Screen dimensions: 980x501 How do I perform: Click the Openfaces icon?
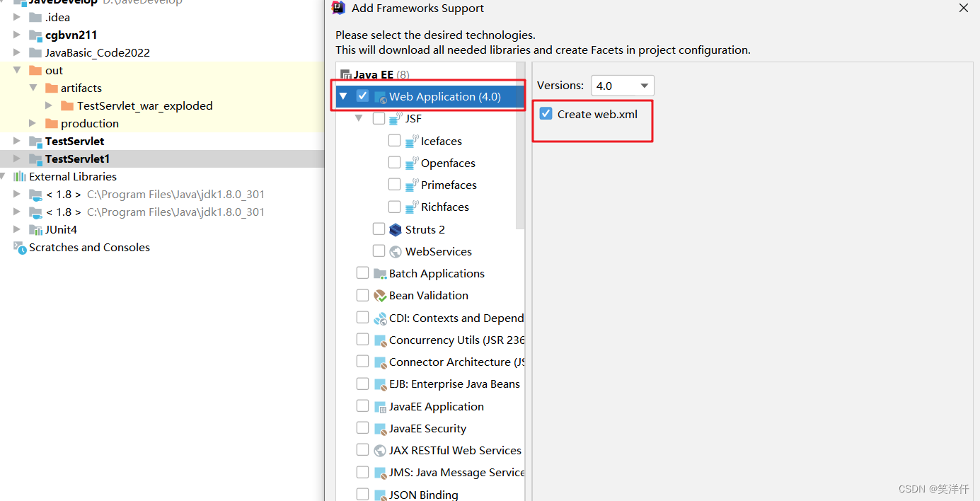[x=412, y=163]
